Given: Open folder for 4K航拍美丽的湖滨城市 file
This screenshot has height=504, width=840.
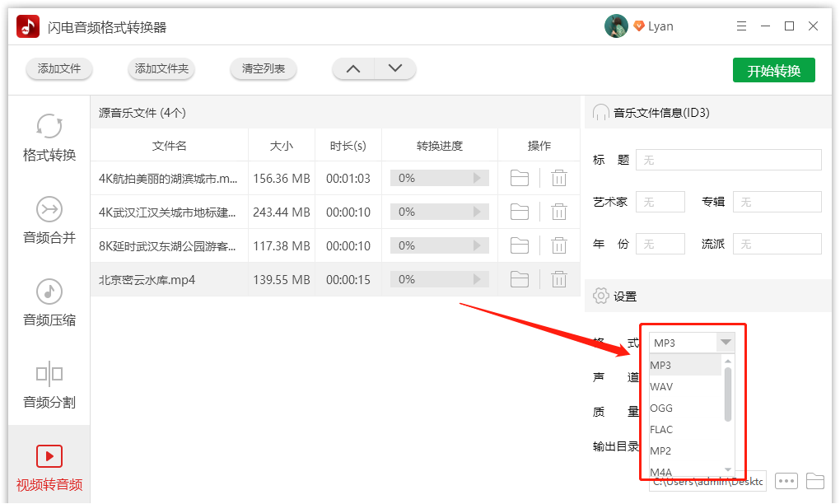Looking at the screenshot, I should [519, 178].
